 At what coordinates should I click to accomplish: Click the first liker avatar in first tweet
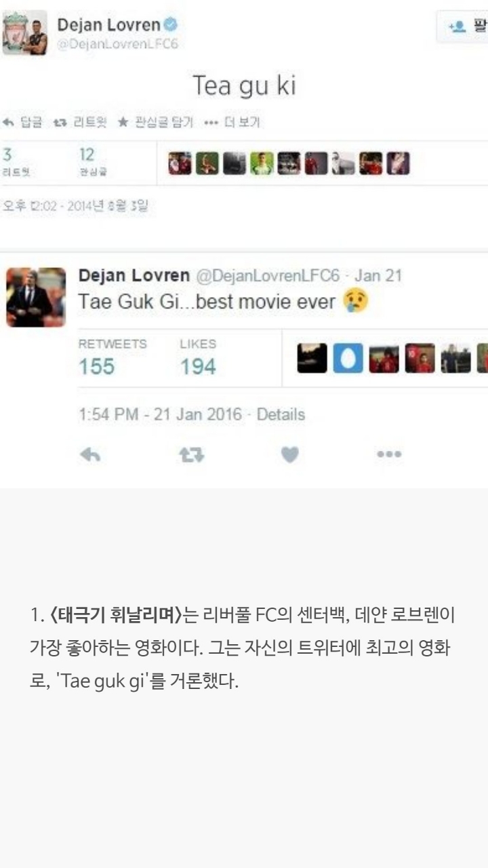tap(180, 163)
